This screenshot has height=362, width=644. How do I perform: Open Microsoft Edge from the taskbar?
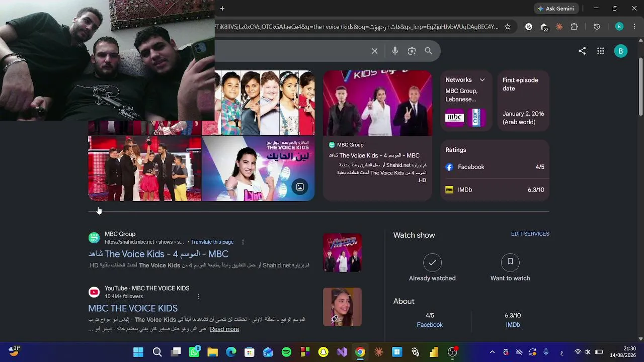click(x=231, y=352)
